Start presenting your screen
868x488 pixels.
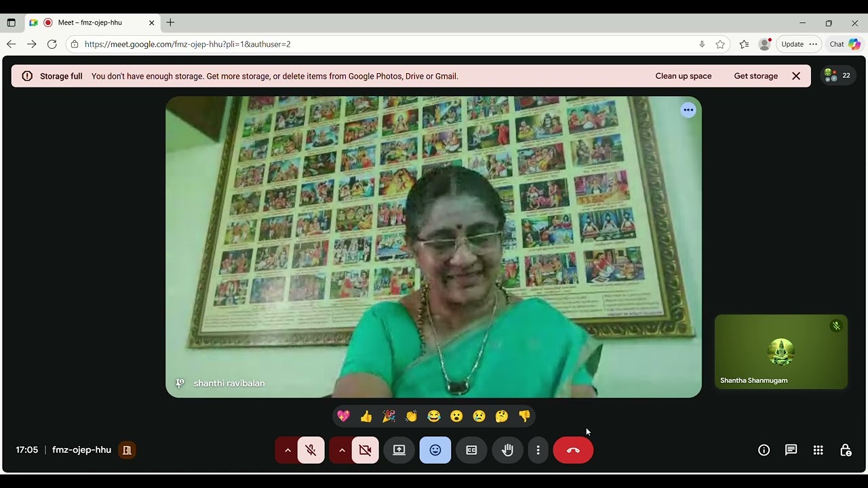[x=399, y=450]
